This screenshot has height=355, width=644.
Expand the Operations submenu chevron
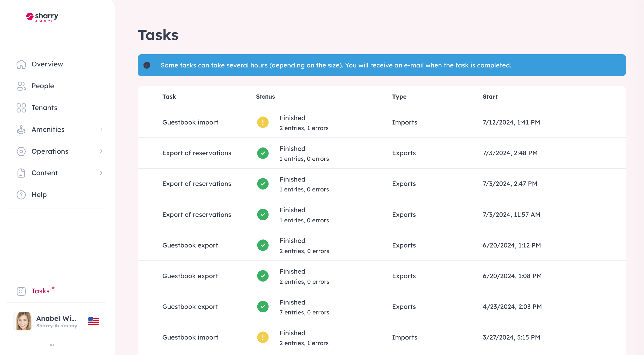point(101,151)
